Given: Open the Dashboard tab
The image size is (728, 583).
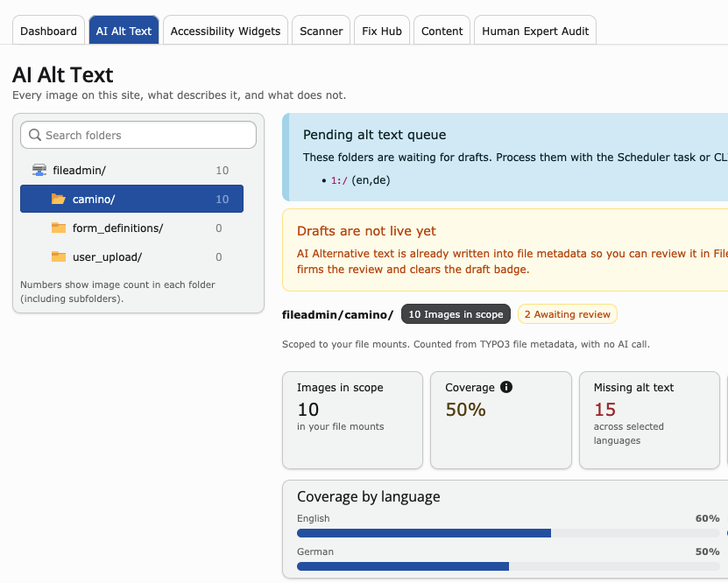Looking at the screenshot, I should pos(48,31).
